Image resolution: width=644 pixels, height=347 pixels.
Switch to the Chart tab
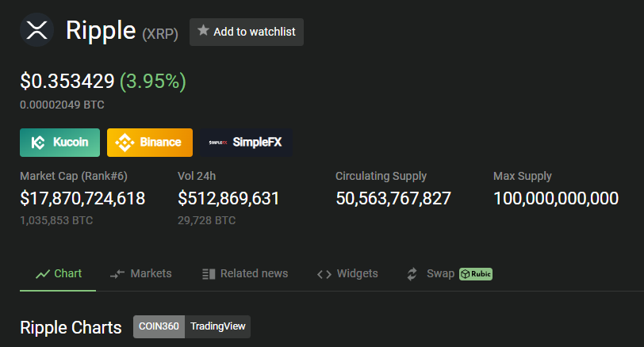click(x=58, y=273)
